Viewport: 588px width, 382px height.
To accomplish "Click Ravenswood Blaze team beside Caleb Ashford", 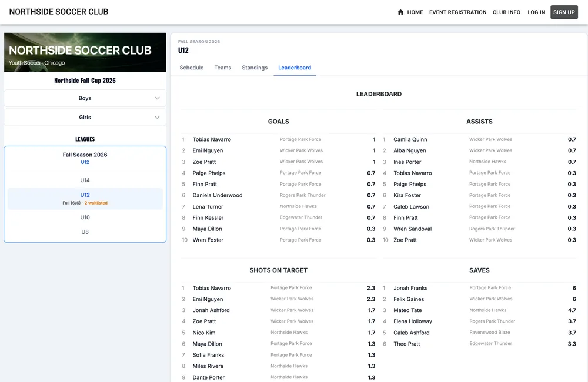I will pyautogui.click(x=490, y=333).
